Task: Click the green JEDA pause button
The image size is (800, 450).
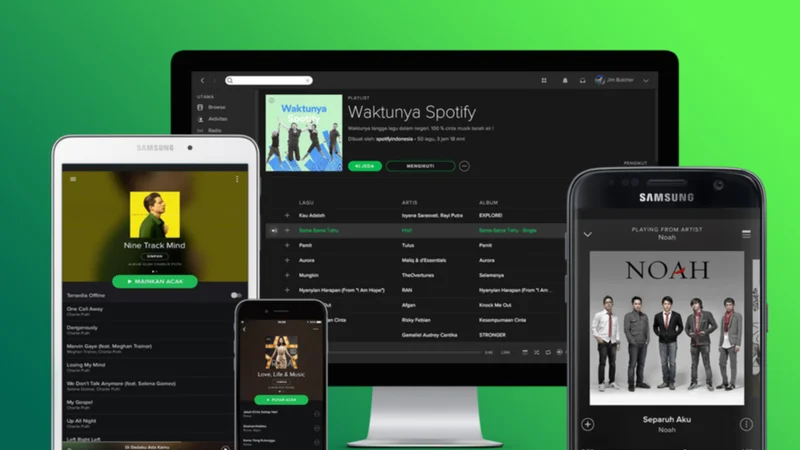Action: point(365,166)
